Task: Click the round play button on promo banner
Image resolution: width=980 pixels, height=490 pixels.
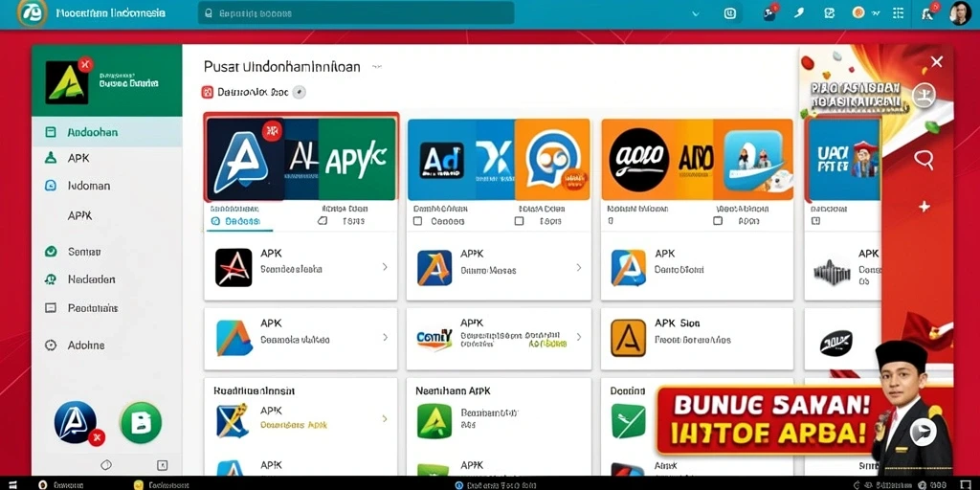Action: 924,431
